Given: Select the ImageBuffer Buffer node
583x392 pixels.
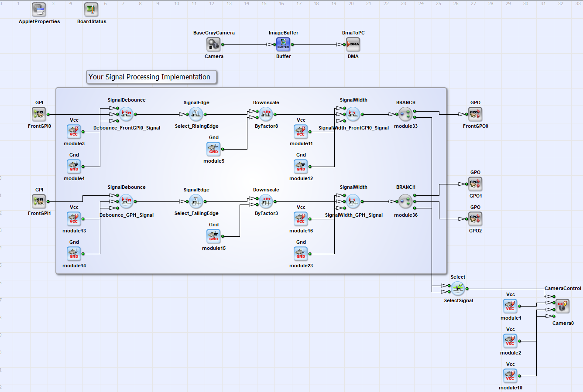Looking at the screenshot, I should [284, 44].
